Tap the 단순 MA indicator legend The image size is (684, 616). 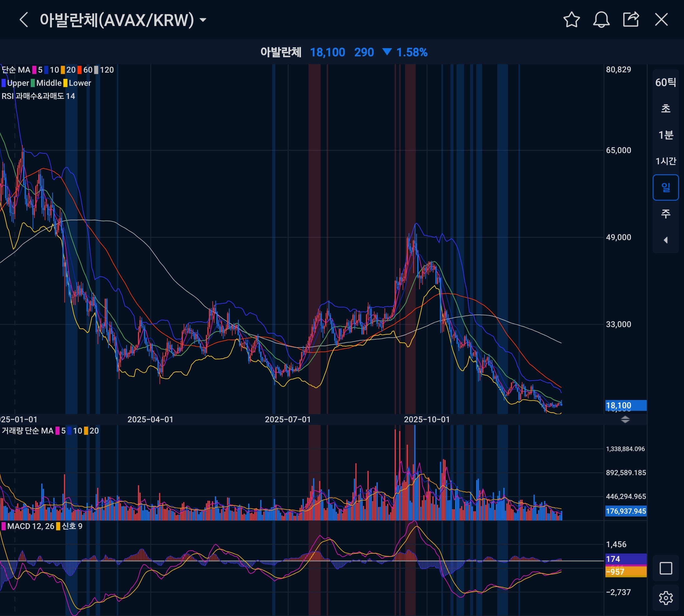point(16,70)
